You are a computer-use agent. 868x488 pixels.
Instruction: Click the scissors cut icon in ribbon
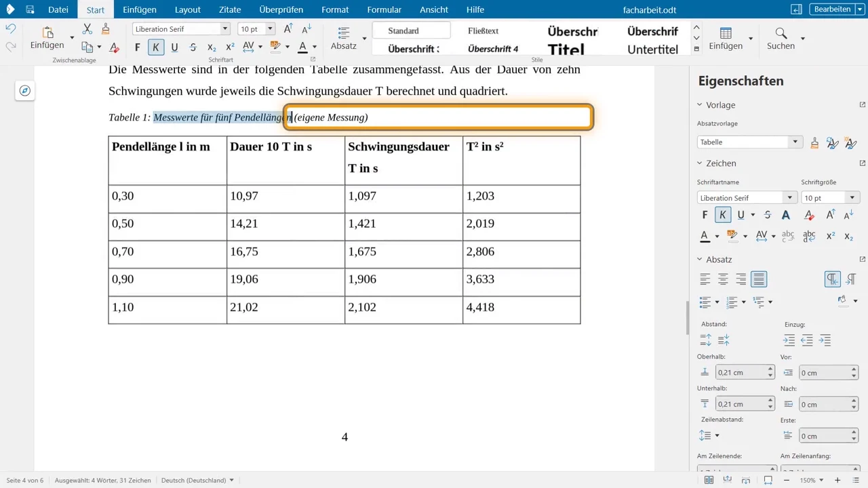[87, 29]
